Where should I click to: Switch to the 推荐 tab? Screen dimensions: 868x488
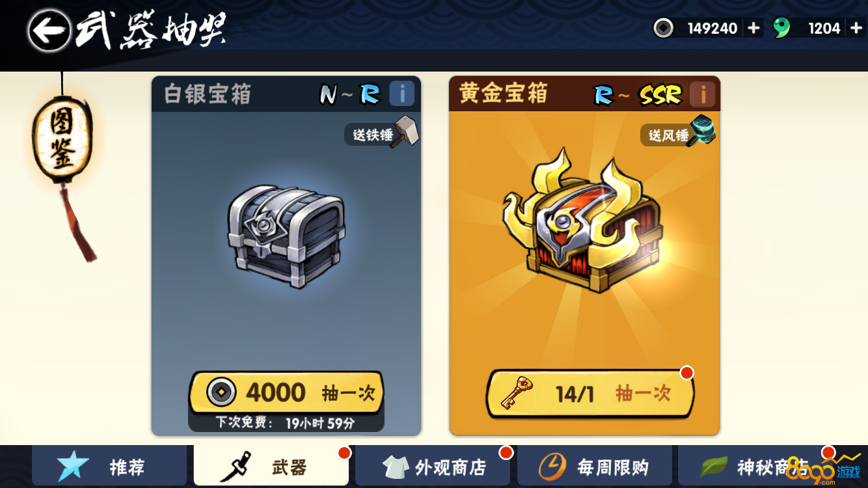[109, 467]
